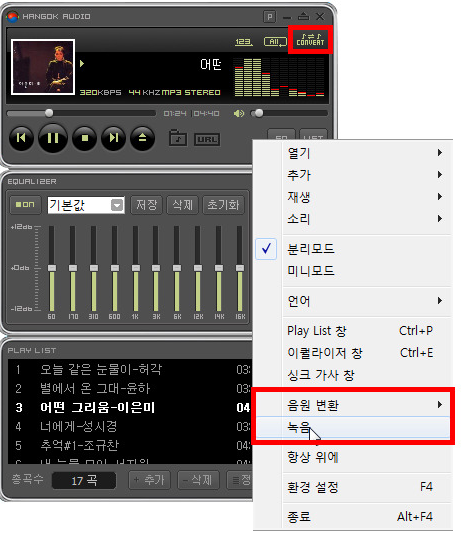
Task: Click the CONVERT icon
Action: coord(310,40)
